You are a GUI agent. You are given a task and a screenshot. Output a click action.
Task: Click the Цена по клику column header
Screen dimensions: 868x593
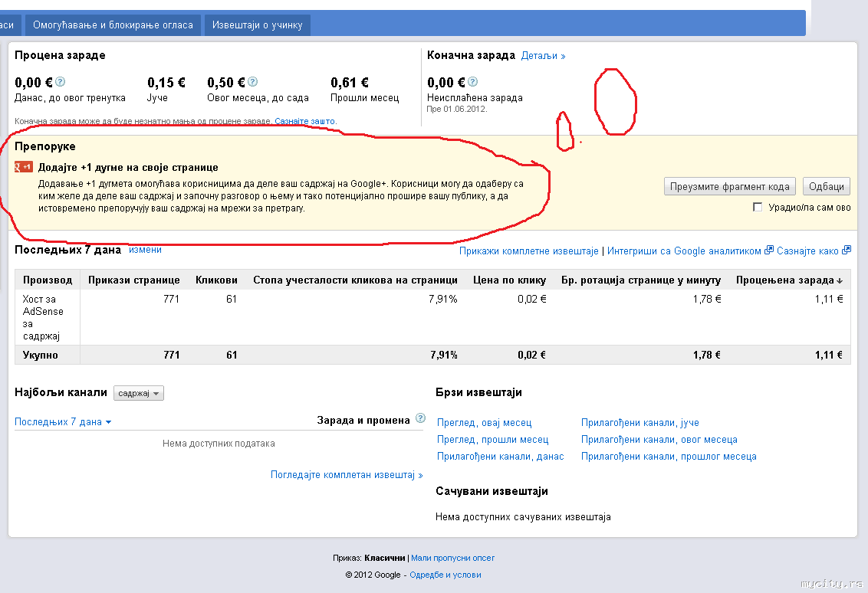point(509,280)
